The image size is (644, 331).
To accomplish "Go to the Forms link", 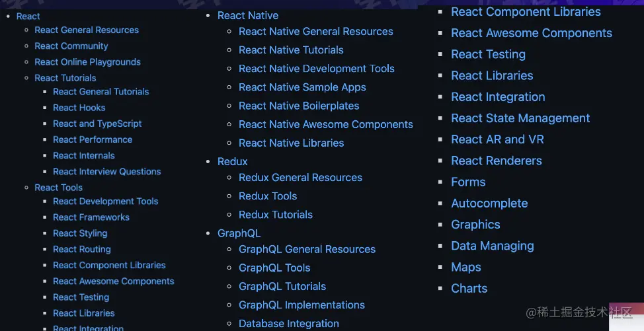I will (x=468, y=182).
